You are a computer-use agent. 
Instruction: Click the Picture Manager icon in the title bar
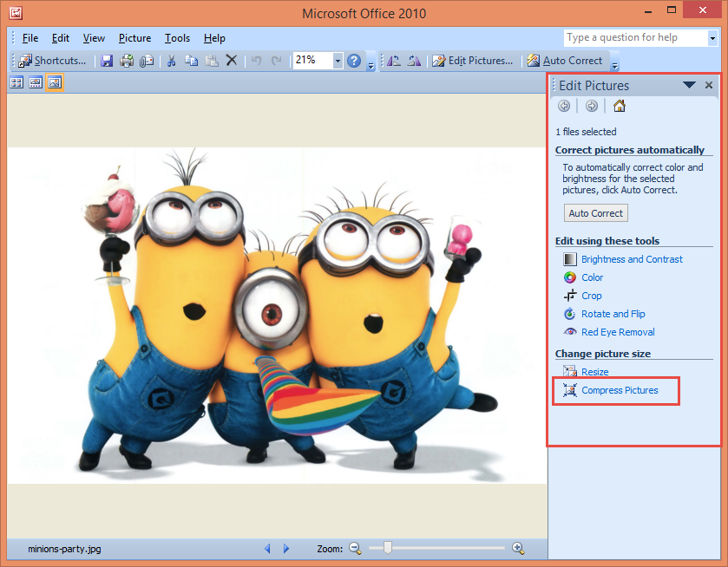click(x=16, y=12)
